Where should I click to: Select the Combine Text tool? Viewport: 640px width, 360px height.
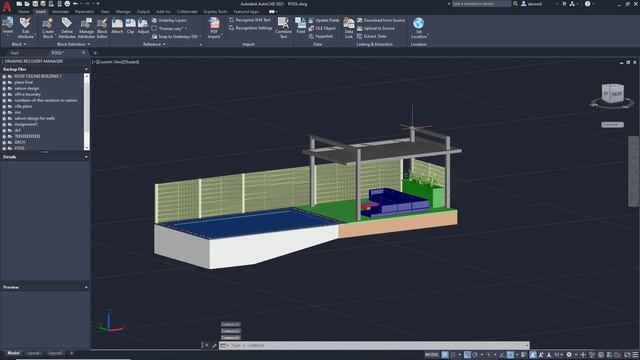[283, 28]
